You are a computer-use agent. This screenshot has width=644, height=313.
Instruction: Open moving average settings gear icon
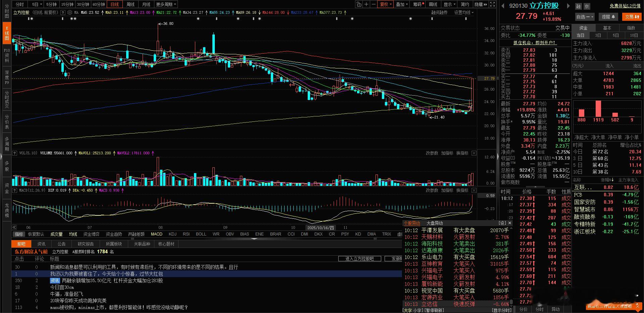(x=69, y=12)
